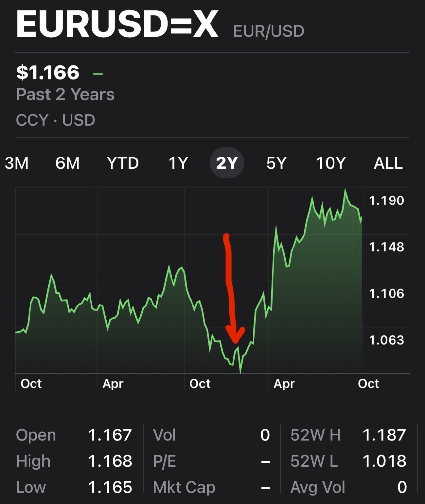Tap the first Oct x-axis label
Viewport: 425px width, 504px height.
31,384
